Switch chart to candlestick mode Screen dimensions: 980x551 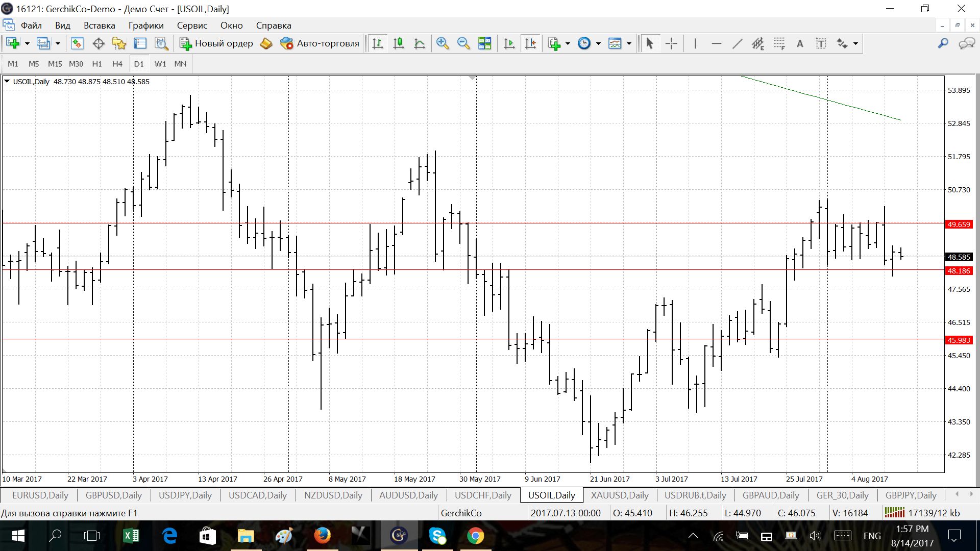pos(399,43)
